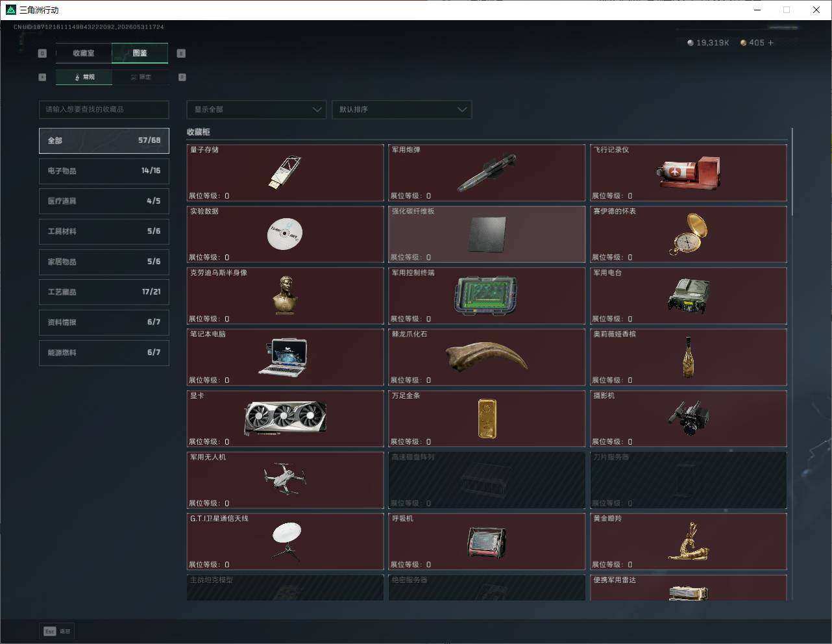The image size is (832, 644).
Task: Click the Esc 返回 back button
Action: pos(57,631)
